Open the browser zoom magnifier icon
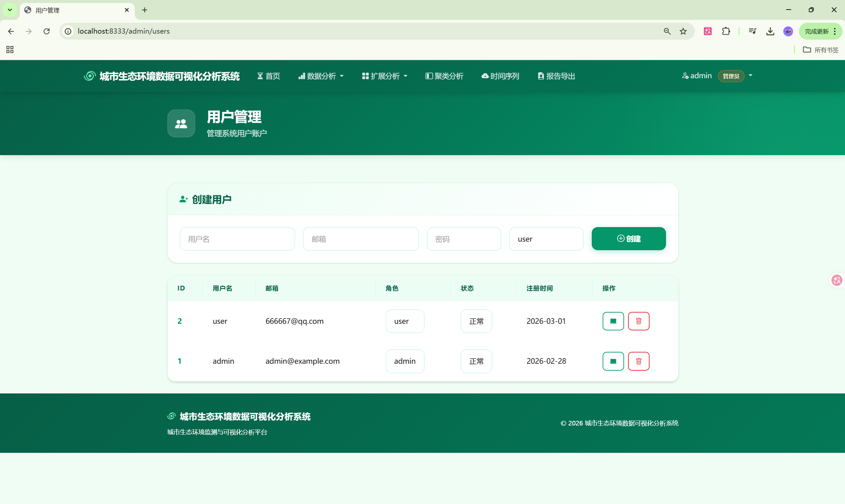Screen dimensions: 845x504 pos(667,31)
